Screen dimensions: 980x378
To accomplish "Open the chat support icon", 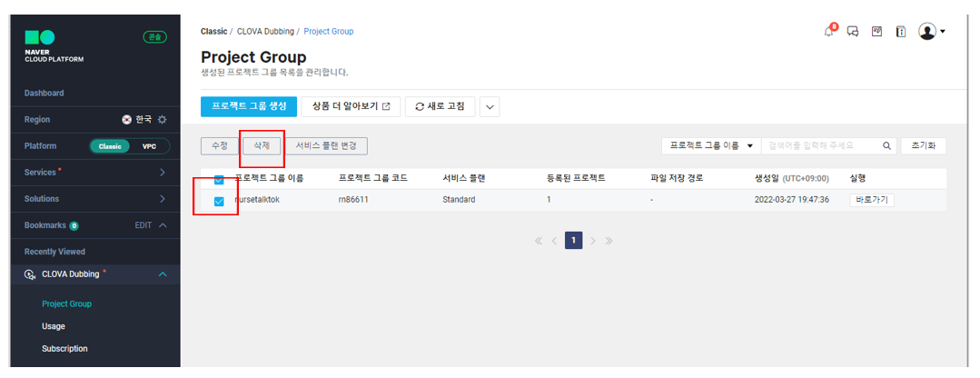I will pos(853,31).
